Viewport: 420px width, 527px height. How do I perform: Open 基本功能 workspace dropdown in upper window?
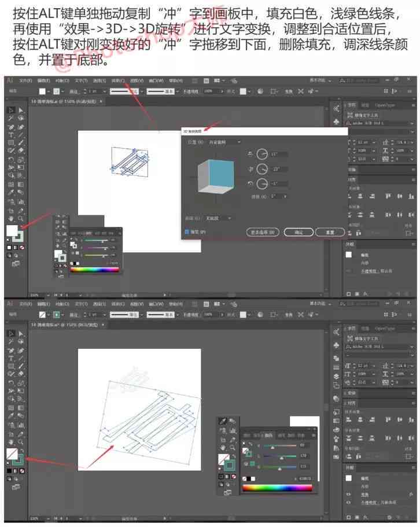point(320,80)
